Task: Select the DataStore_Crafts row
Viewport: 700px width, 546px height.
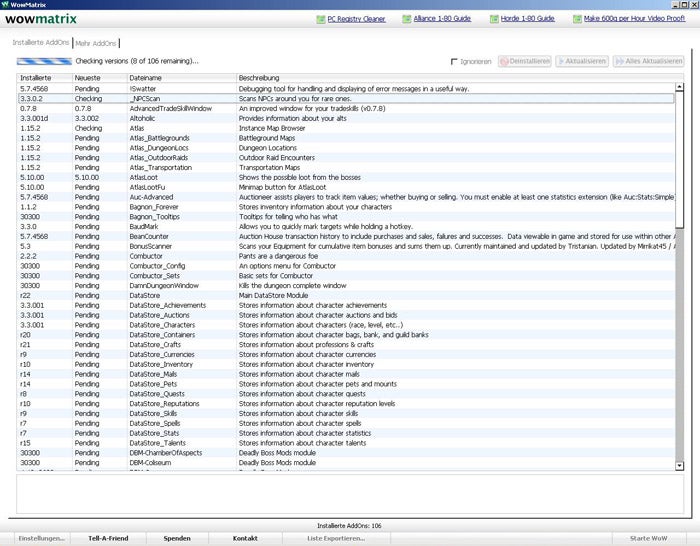Action: [x=346, y=345]
